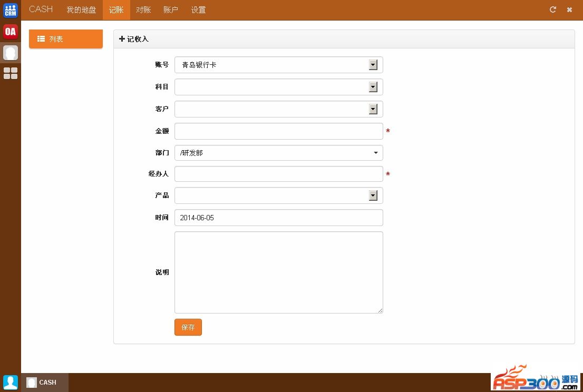583x392 pixels.
Task: Open the CRM app icon in sidebar
Action: [x=11, y=10]
